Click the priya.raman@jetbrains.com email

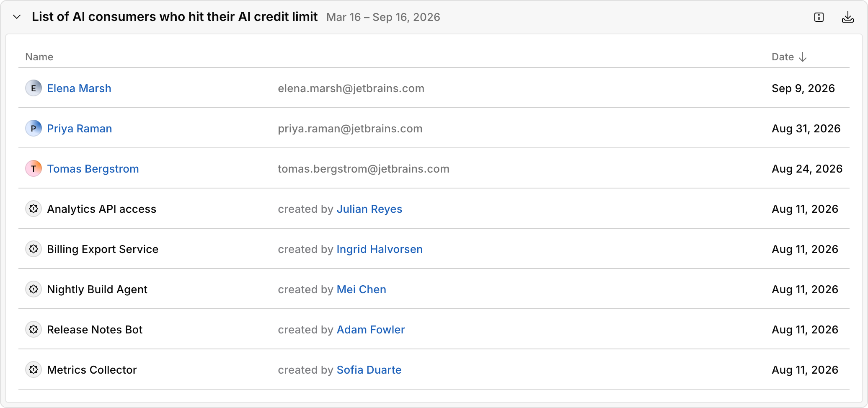coord(350,129)
